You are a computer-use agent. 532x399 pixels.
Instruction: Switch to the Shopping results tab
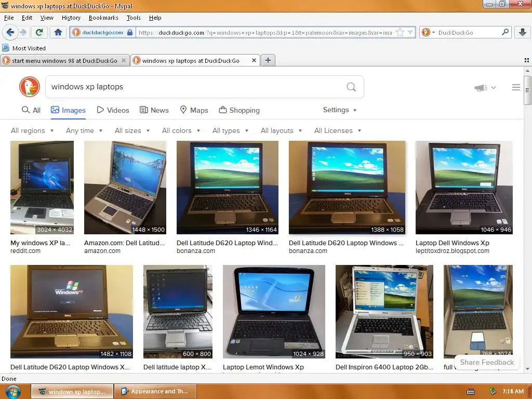coord(239,110)
